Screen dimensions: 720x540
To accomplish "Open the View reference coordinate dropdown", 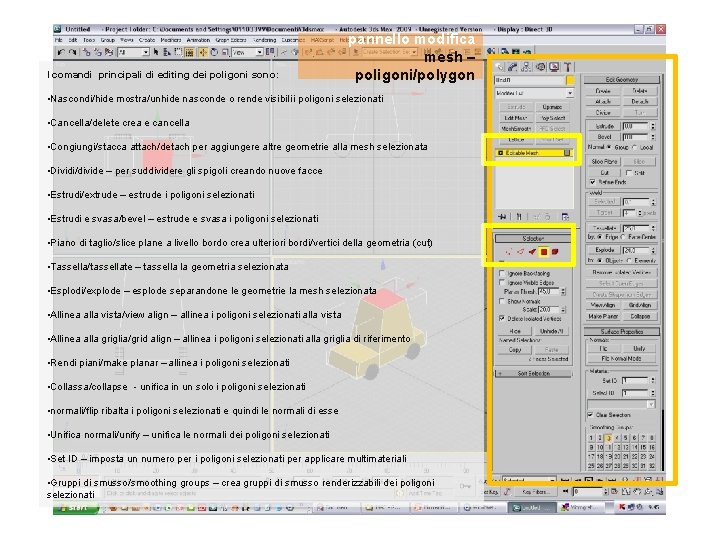I will coord(247,52).
